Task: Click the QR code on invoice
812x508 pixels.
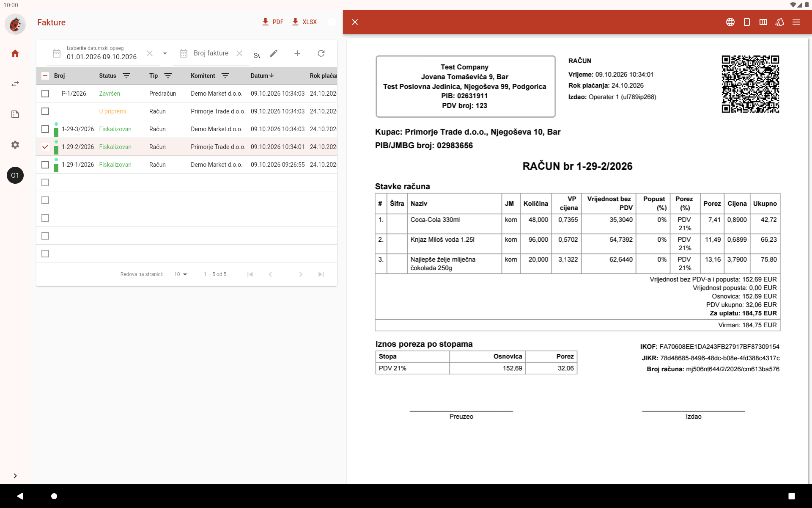Action: tap(750, 84)
